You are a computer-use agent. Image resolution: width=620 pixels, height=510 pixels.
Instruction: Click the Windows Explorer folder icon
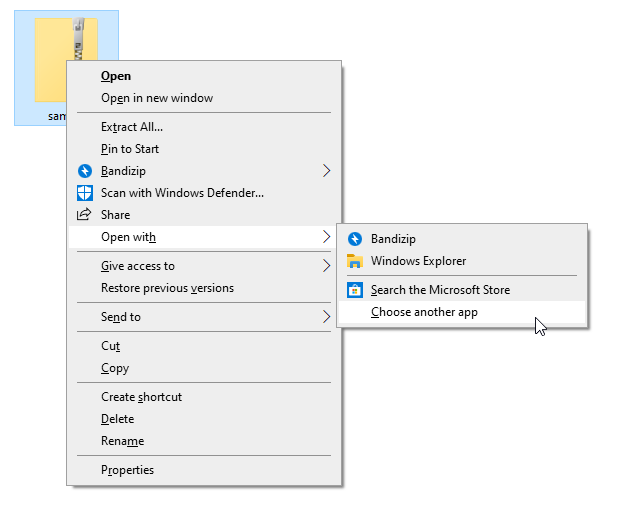click(354, 261)
